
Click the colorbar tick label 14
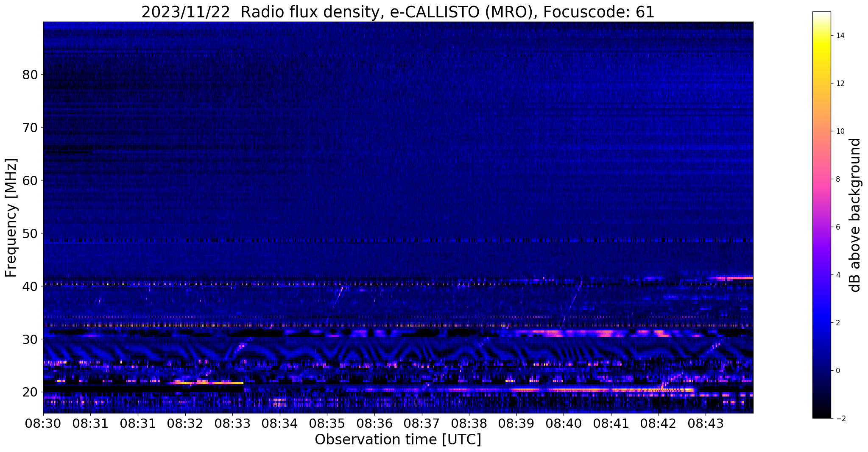point(840,36)
